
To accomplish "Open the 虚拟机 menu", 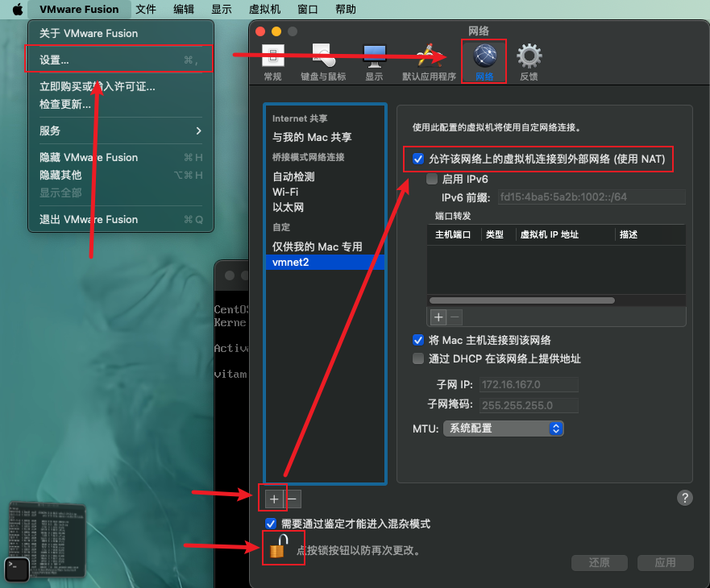I will (x=264, y=9).
